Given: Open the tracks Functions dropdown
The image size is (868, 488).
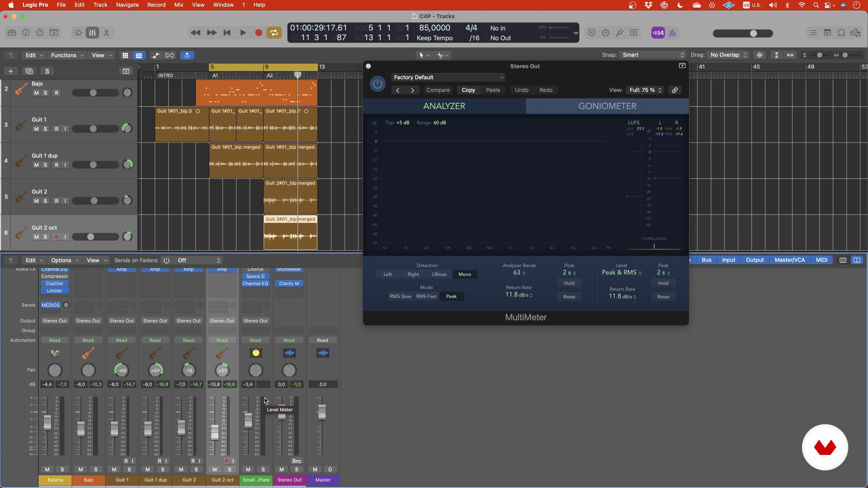Looking at the screenshot, I should coord(67,55).
